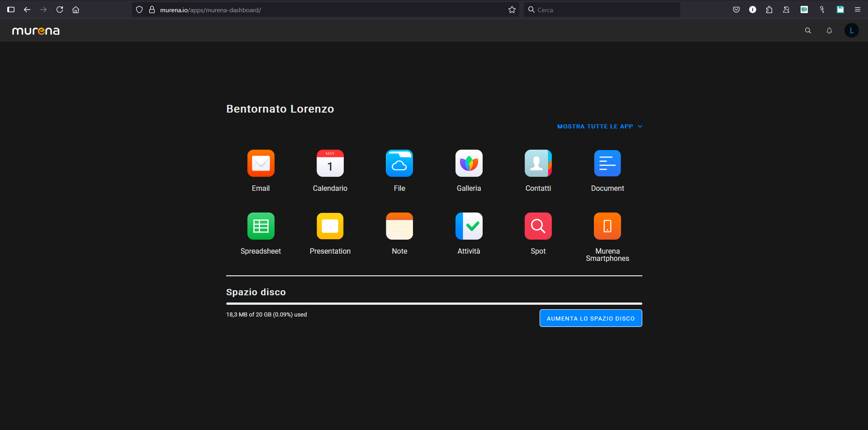Click the Spazio disco heading
This screenshot has width=868, height=430.
[256, 292]
